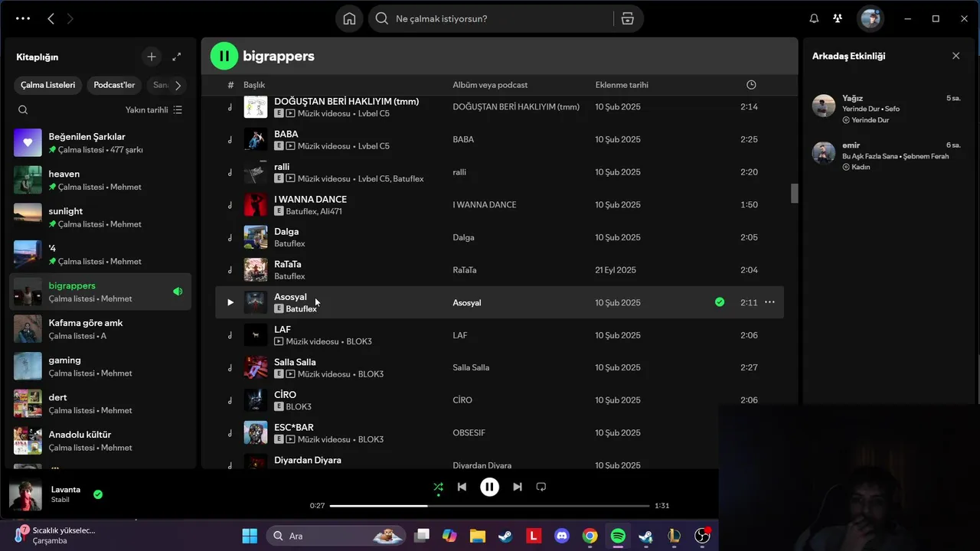Open the Home page icon

(349, 18)
